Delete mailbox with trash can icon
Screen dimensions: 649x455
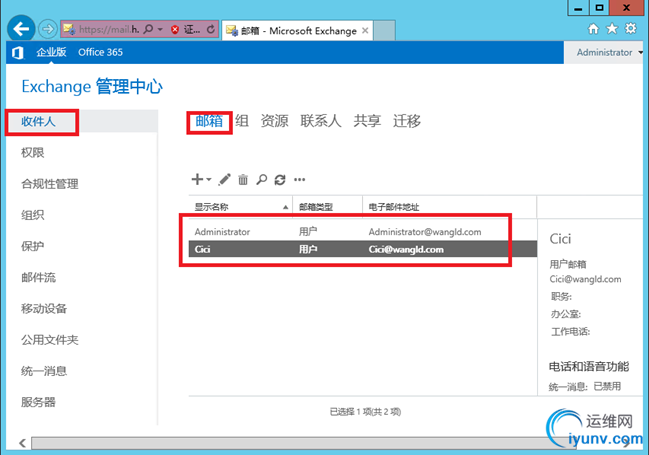click(243, 179)
